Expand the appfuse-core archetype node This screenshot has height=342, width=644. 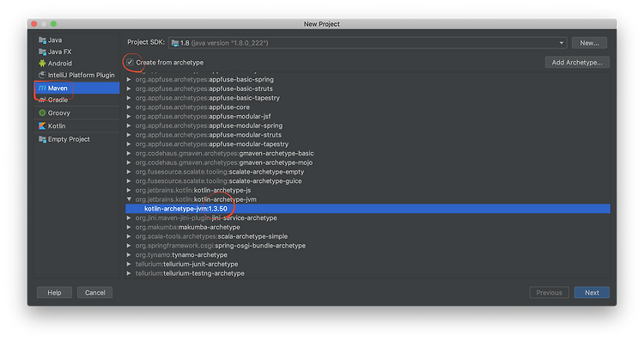click(x=129, y=107)
